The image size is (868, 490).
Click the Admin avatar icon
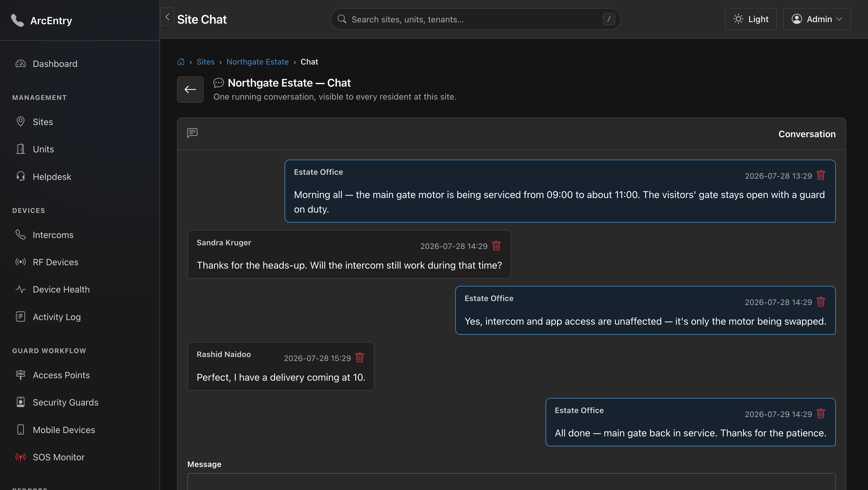tap(796, 19)
